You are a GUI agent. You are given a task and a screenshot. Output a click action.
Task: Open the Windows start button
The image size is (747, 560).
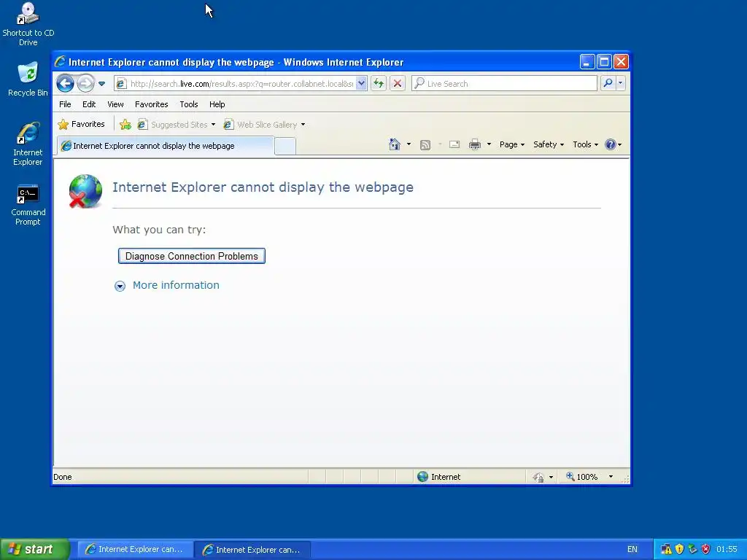tap(35, 549)
